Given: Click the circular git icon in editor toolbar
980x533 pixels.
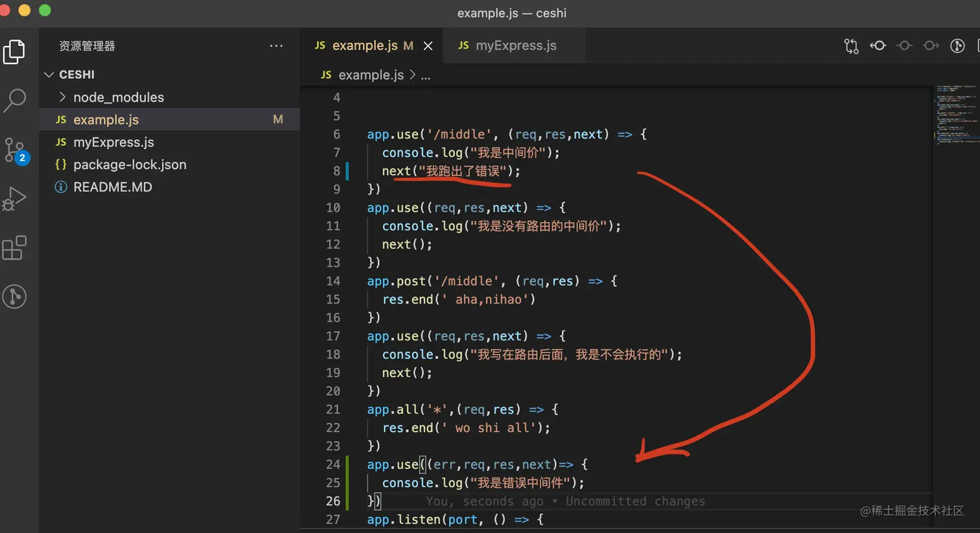Looking at the screenshot, I should click(x=957, y=45).
